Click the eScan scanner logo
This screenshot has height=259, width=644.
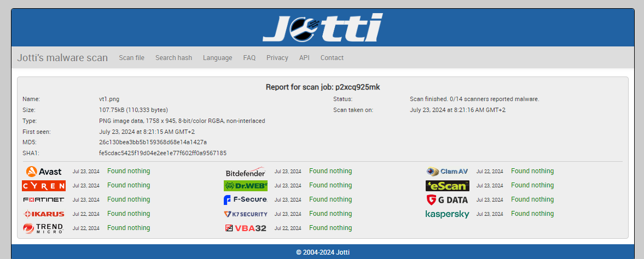447,186
